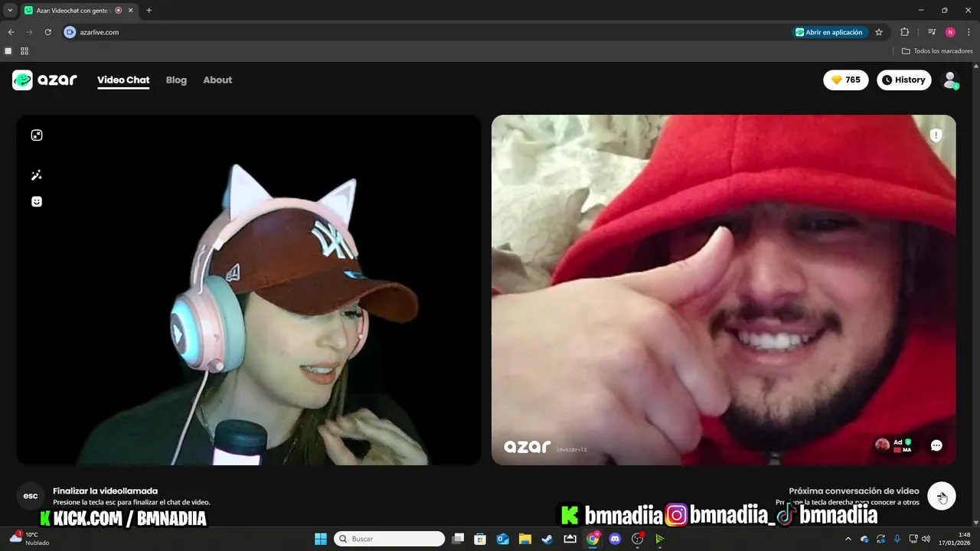Open the magic wand effects tool

37,175
